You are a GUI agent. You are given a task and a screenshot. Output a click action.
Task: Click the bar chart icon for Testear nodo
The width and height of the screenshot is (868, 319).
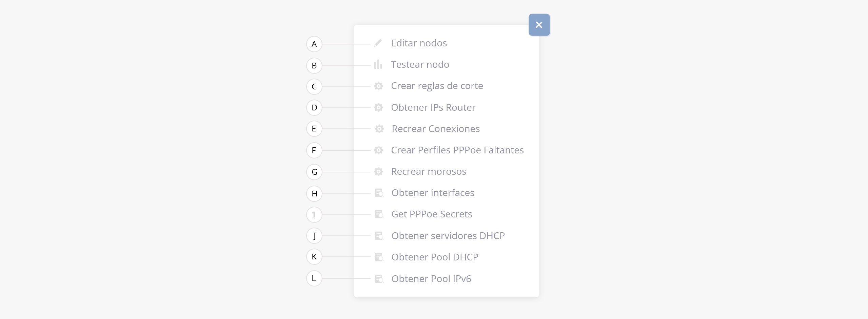(378, 64)
